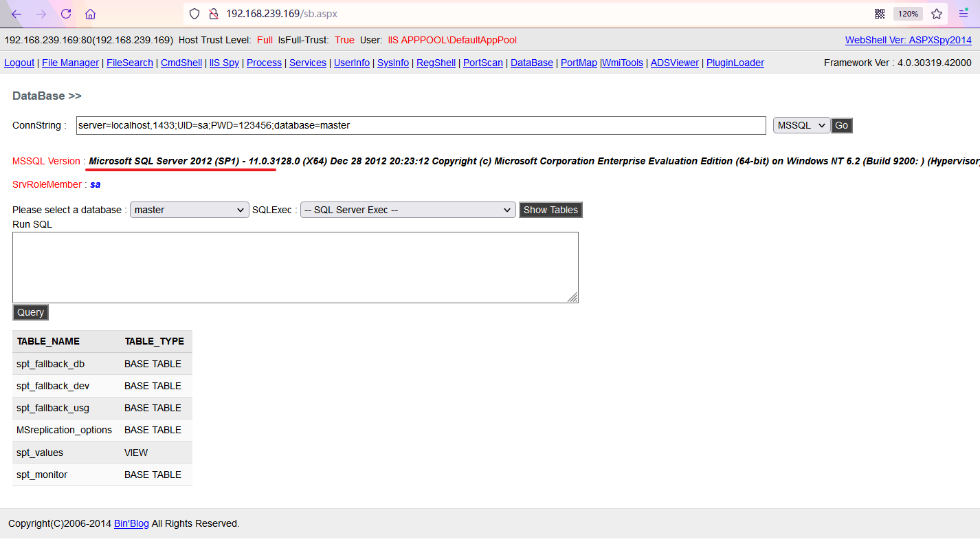980x544 pixels.
Task: Click the Bin'Blog footer link
Action: [x=131, y=523]
